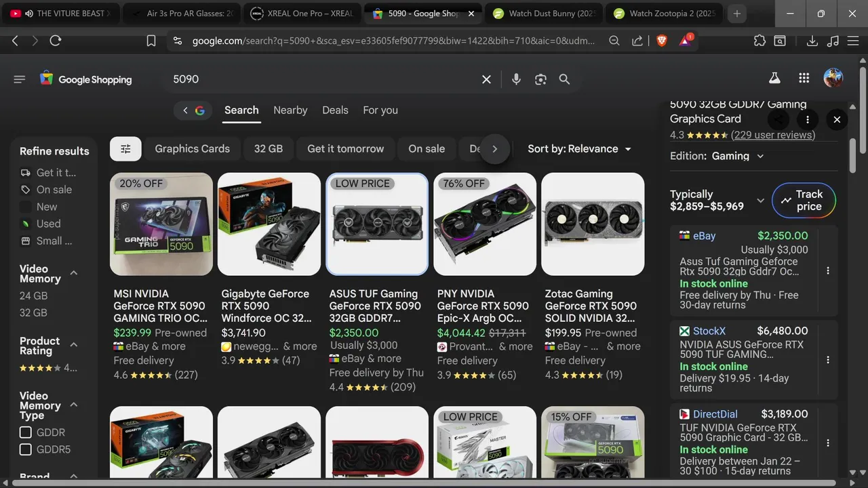The image size is (868, 488).
Task: Open more options for eBay offer
Action: pyautogui.click(x=828, y=270)
